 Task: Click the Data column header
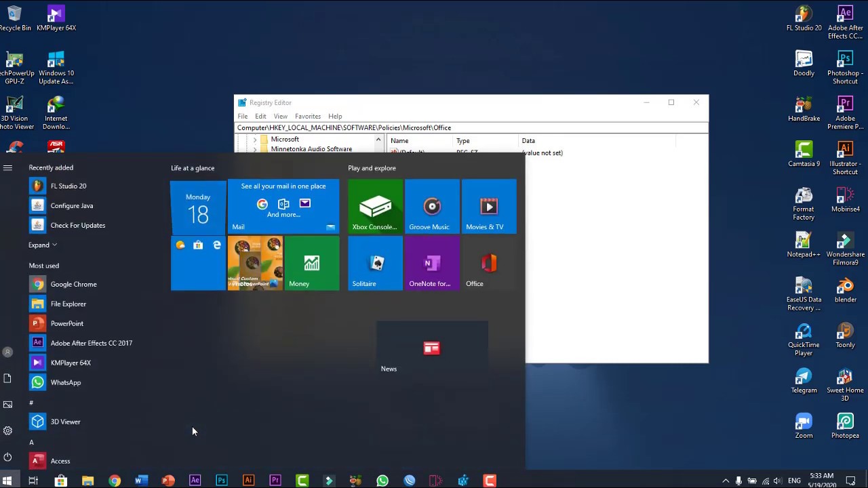point(597,140)
